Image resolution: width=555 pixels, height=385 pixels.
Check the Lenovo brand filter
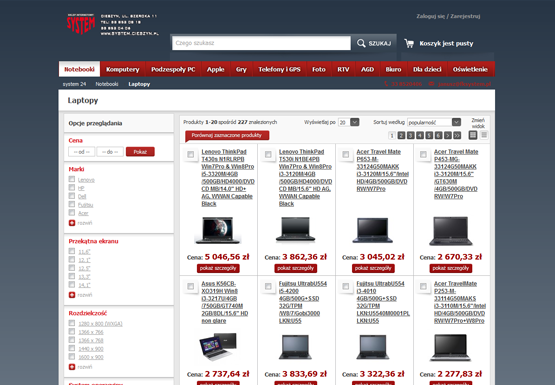[x=72, y=179]
